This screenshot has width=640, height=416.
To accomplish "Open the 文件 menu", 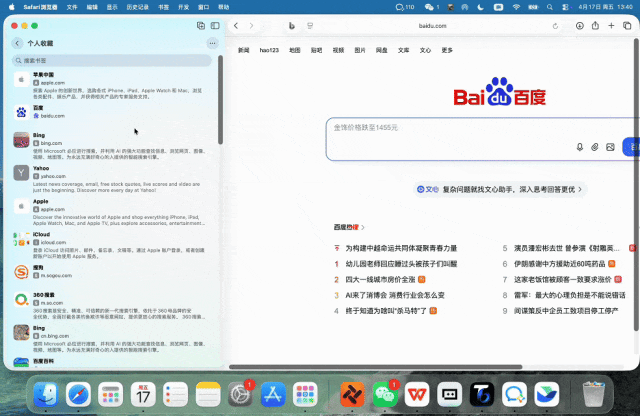I will click(72, 7).
